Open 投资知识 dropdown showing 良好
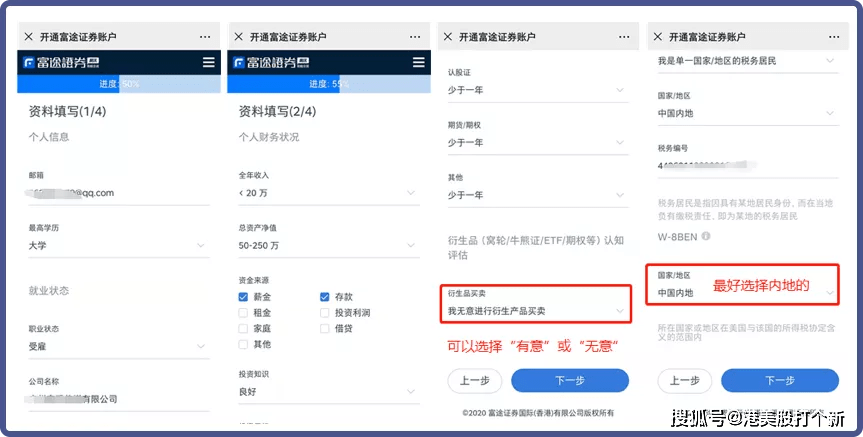This screenshot has width=863, height=437. pos(329,392)
